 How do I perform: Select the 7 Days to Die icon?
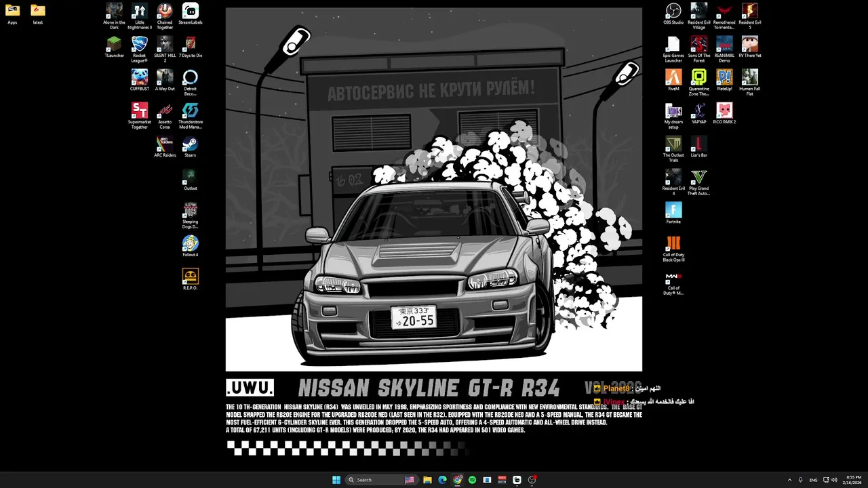point(191,47)
